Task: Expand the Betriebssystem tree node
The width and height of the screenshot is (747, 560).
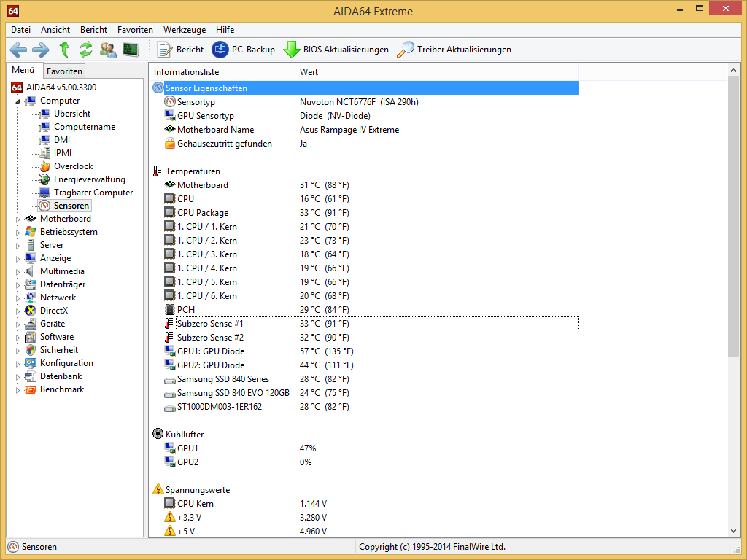Action: tap(18, 233)
